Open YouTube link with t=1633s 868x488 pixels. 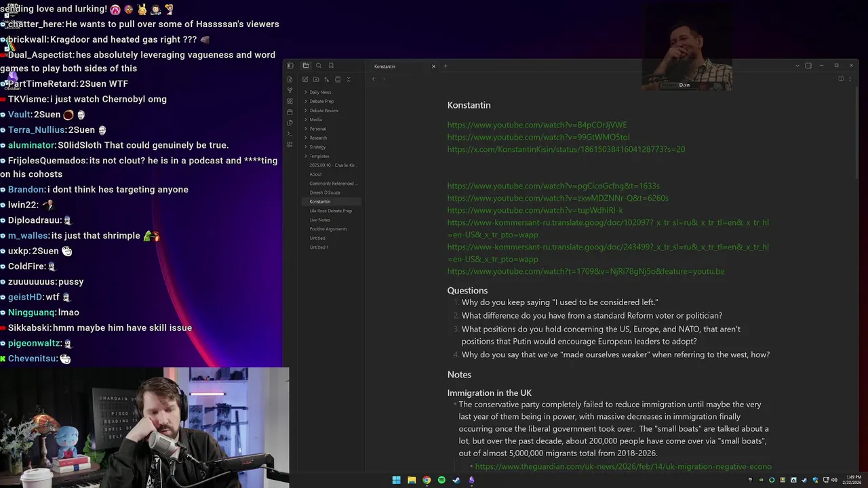(553, 186)
